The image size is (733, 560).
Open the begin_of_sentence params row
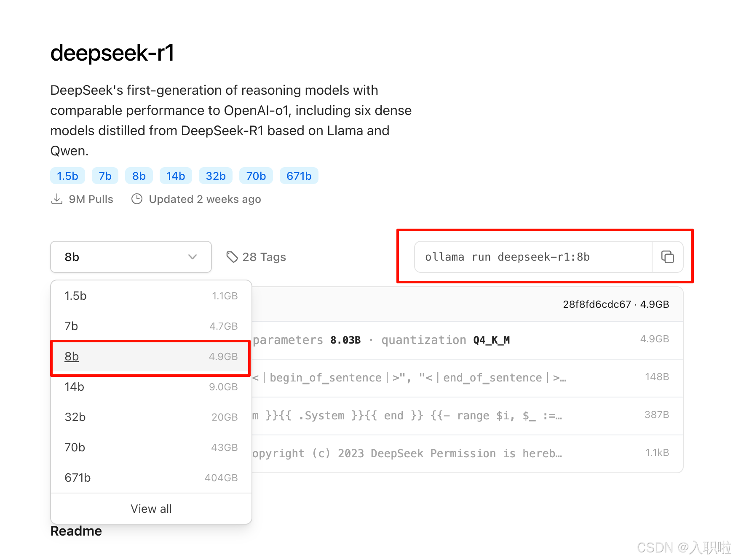(468, 378)
